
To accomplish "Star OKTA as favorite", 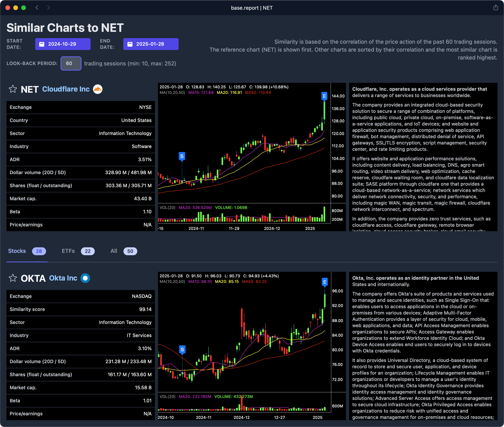I will point(13,278).
